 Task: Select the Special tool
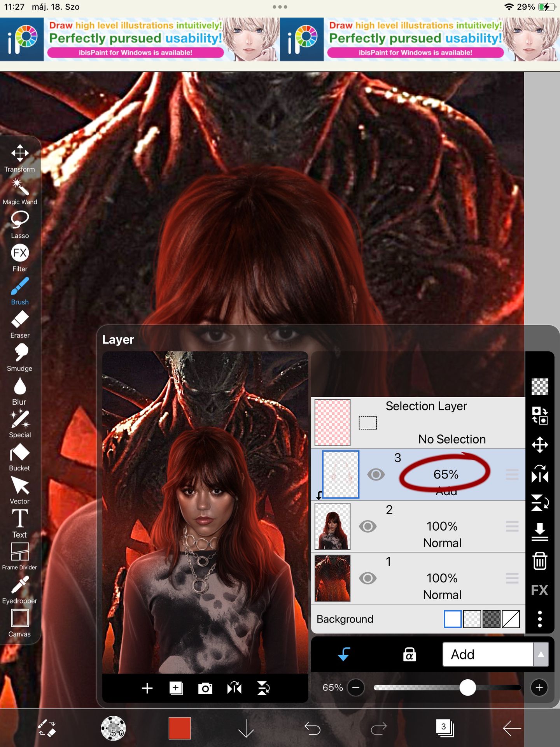[x=20, y=424]
